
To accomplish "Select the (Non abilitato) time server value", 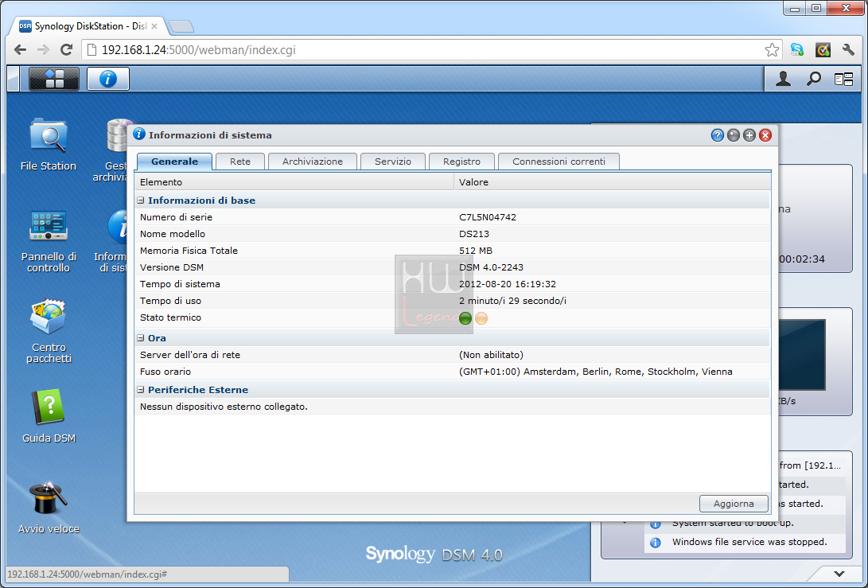I will 491,355.
